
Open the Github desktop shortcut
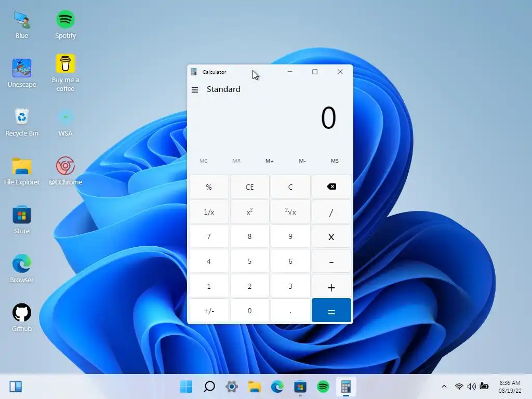tap(22, 317)
